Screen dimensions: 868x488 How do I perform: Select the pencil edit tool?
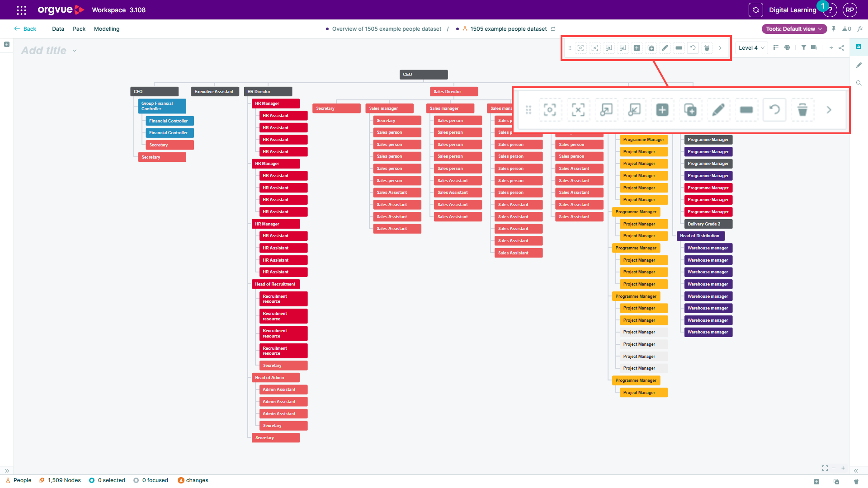665,48
